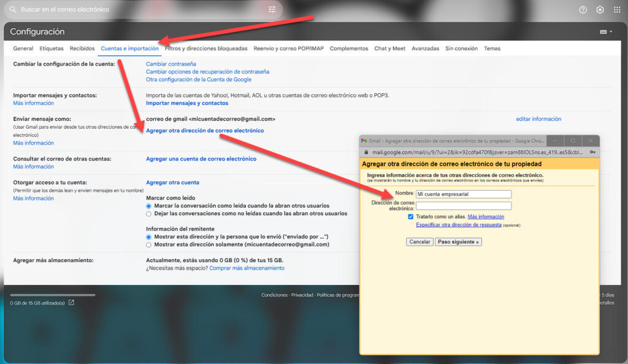
Task: Click the search magnifier icon
Action: [x=12, y=10]
